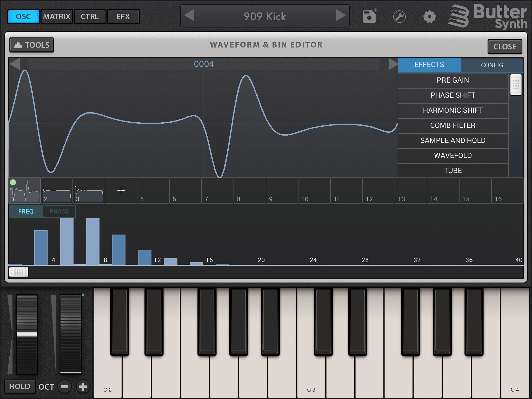Screen dimensions: 532x399
Task: Click the EFFECTS panel tab
Action: coord(429,65)
